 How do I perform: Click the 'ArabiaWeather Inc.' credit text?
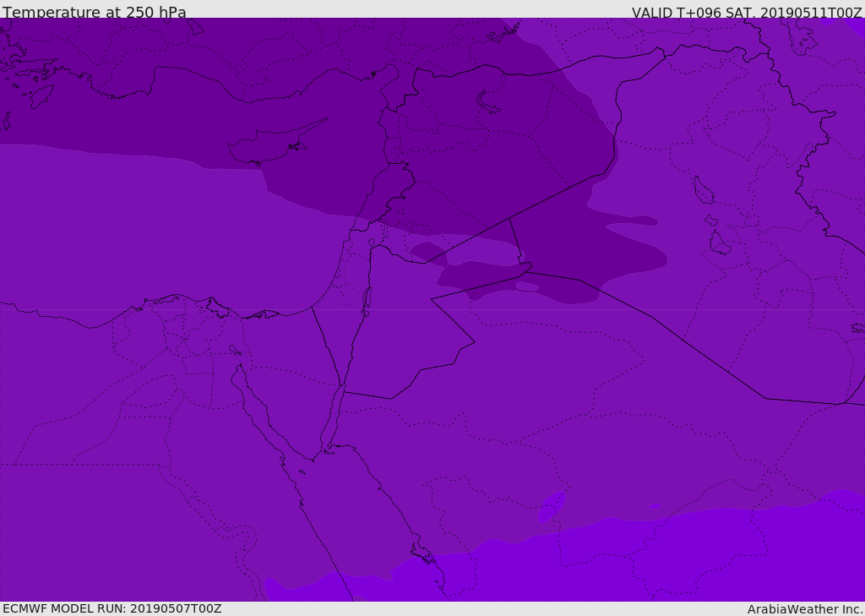pyautogui.click(x=805, y=609)
